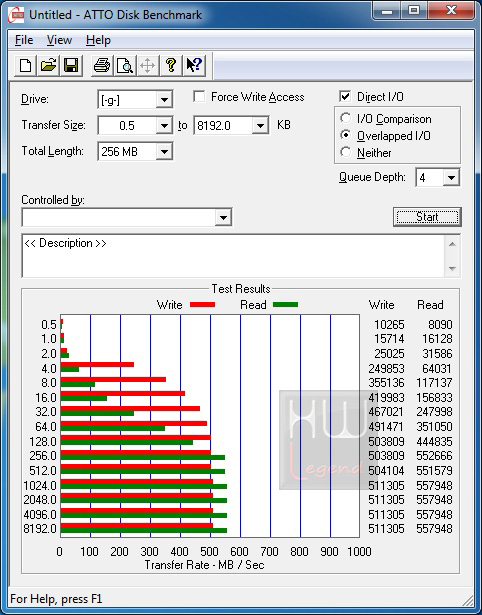This screenshot has width=482, height=615.
Task: Expand the Total Length dropdown 256 MB
Action: (x=164, y=151)
